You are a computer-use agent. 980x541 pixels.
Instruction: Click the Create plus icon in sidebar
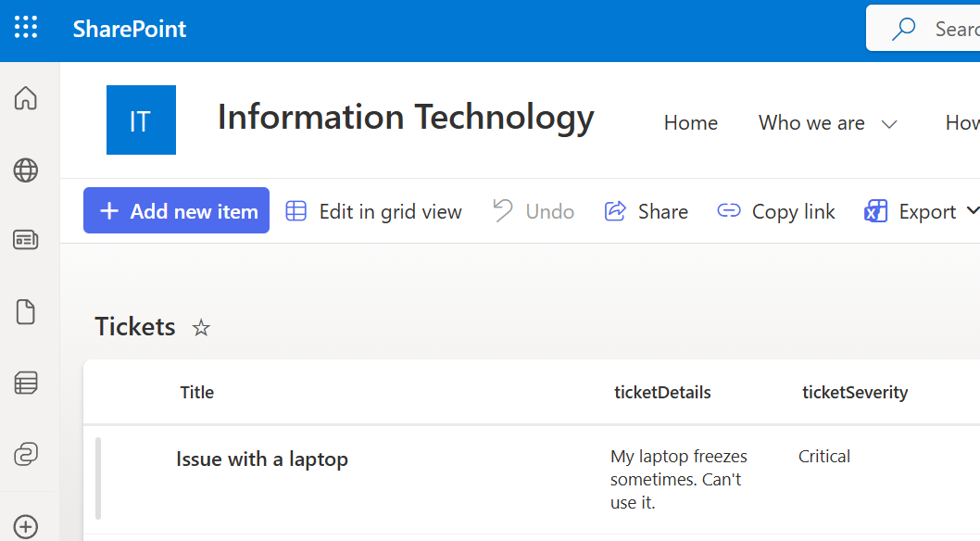(x=26, y=526)
